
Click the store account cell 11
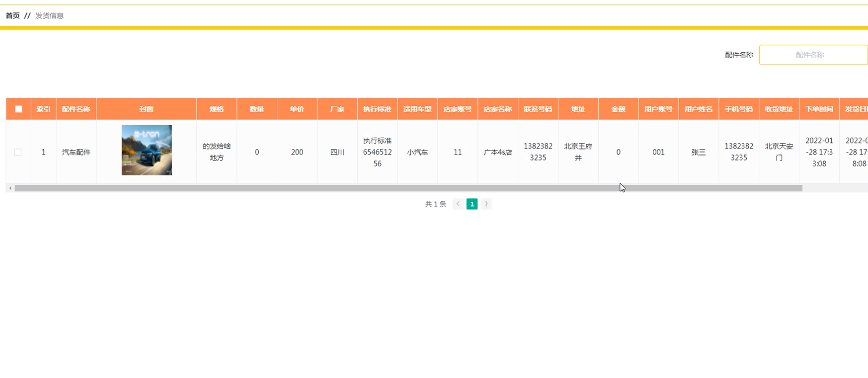point(458,152)
